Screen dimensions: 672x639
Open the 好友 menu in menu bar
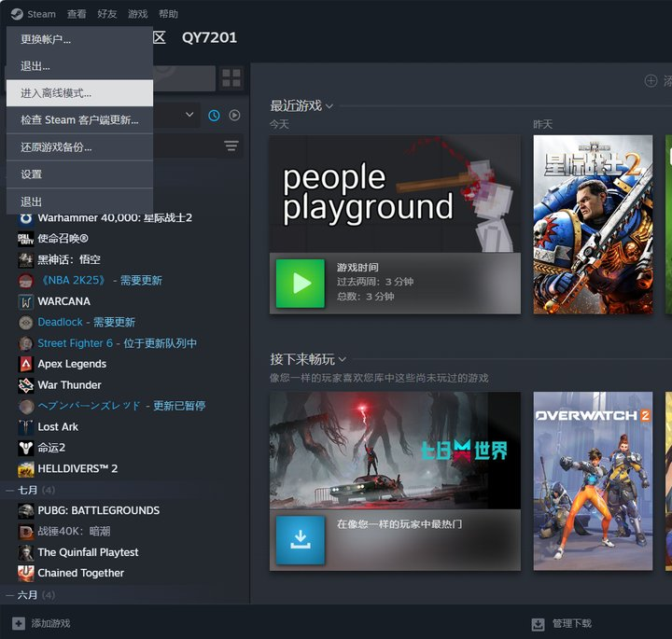[105, 14]
